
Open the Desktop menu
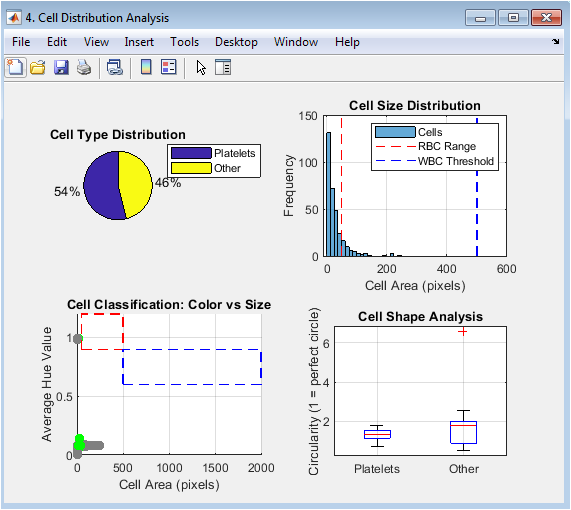[x=236, y=42]
